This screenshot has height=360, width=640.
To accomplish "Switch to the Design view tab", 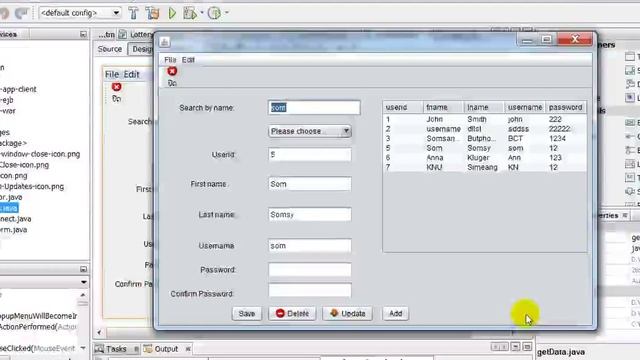I will [142, 49].
